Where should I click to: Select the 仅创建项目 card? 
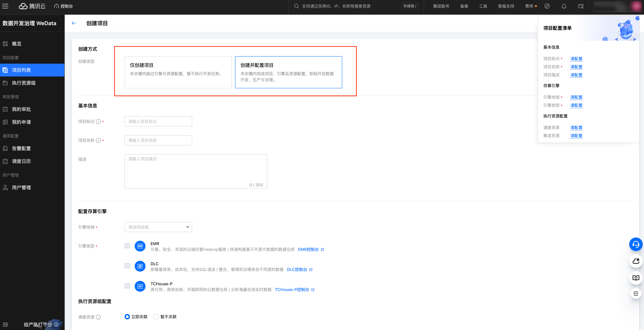pos(178,72)
